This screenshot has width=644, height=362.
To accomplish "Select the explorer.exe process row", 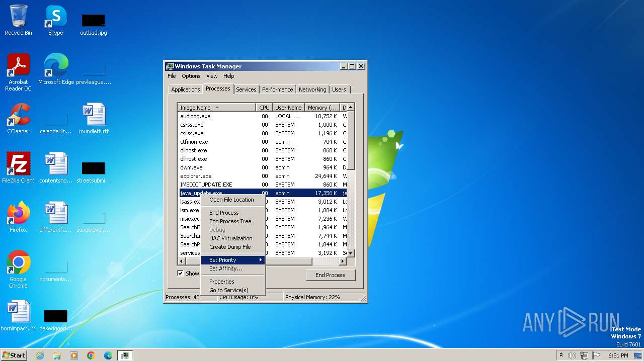I will click(x=262, y=176).
